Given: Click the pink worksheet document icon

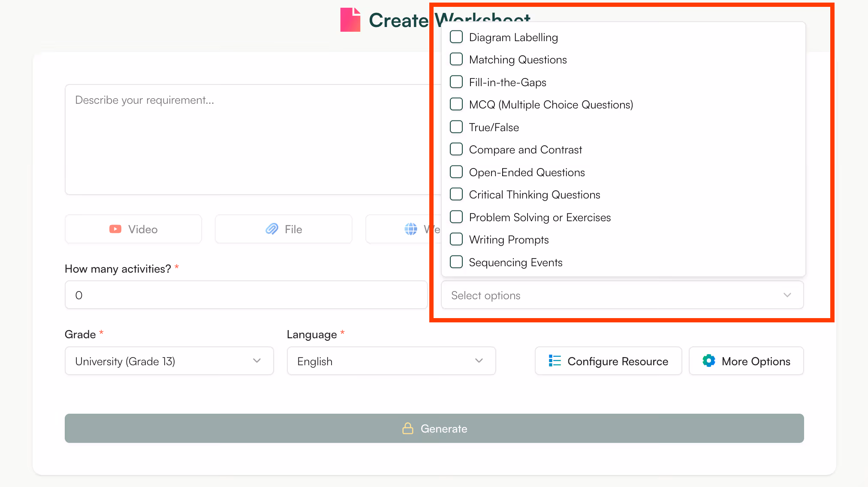Looking at the screenshot, I should click(x=350, y=20).
